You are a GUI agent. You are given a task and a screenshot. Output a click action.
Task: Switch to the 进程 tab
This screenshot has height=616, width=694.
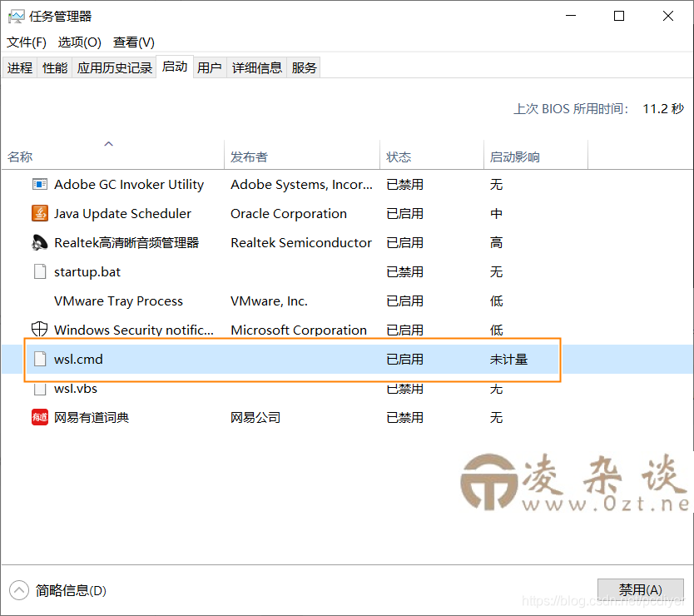(x=20, y=67)
